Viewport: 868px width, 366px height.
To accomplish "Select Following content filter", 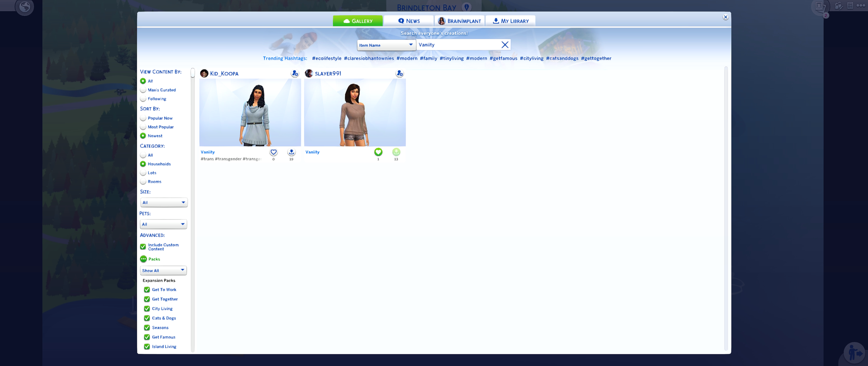I will [143, 99].
